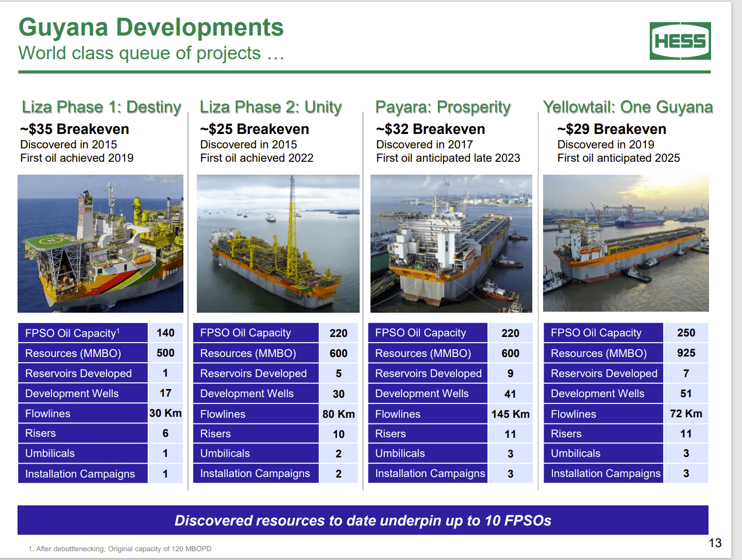
Task: Click Liza Phase 2 Risers value 10
Action: [339, 434]
